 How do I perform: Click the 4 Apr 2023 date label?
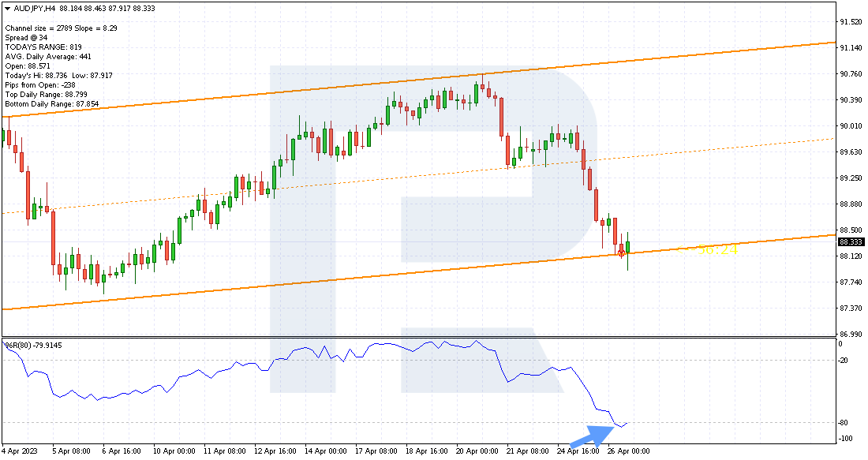[20, 451]
